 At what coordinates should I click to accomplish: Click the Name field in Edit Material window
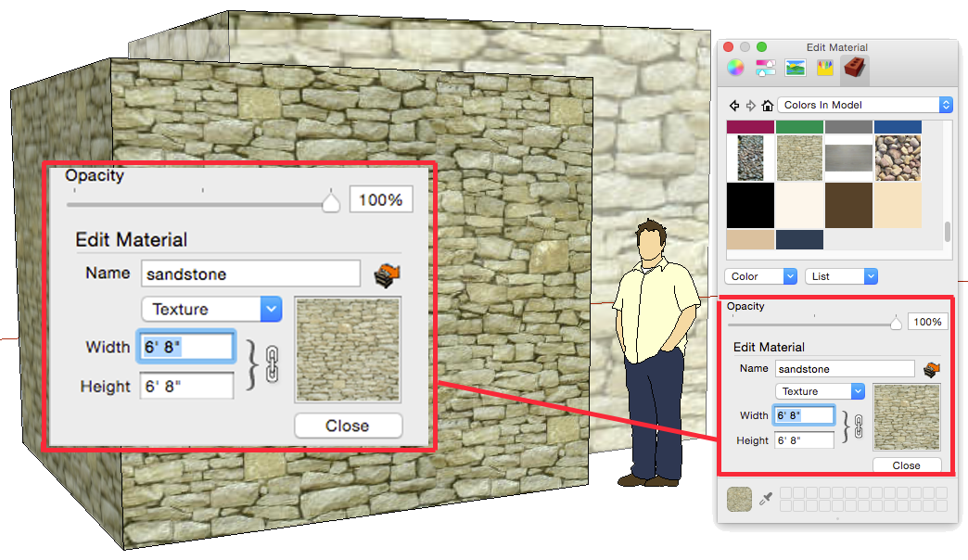pos(845,369)
